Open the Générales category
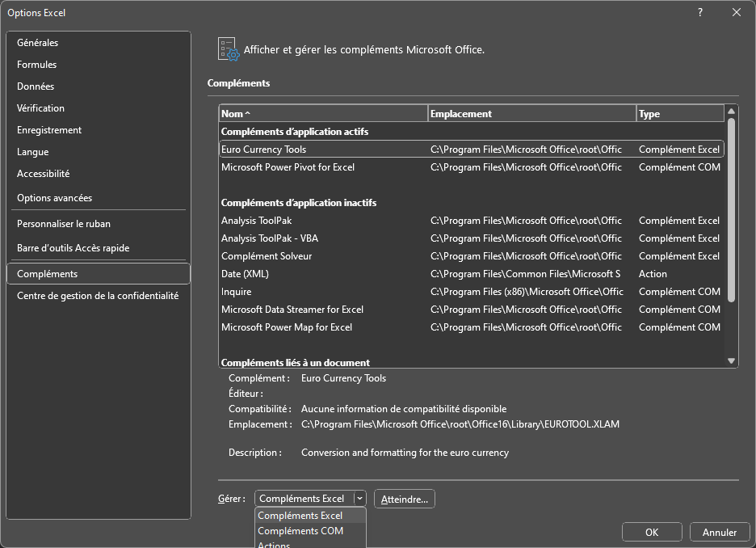 pyautogui.click(x=99, y=43)
